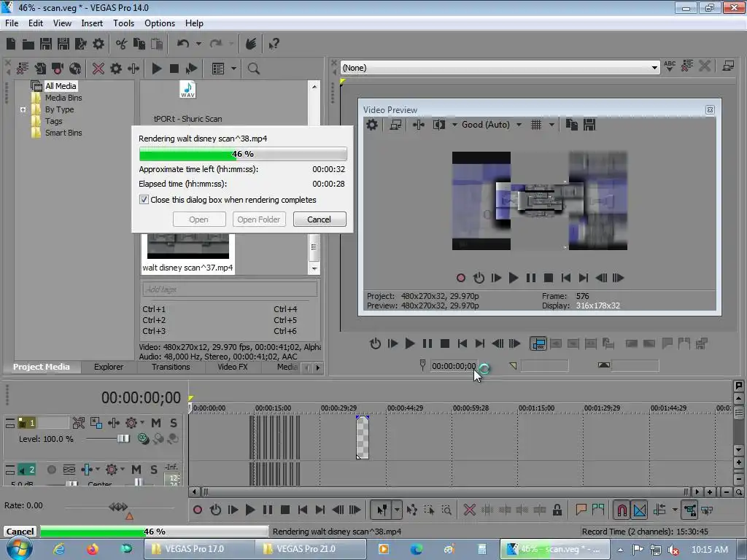The width and height of the screenshot is (747, 560).
Task: Toggle the Enable Snapping magnet icon
Action: pos(622,510)
